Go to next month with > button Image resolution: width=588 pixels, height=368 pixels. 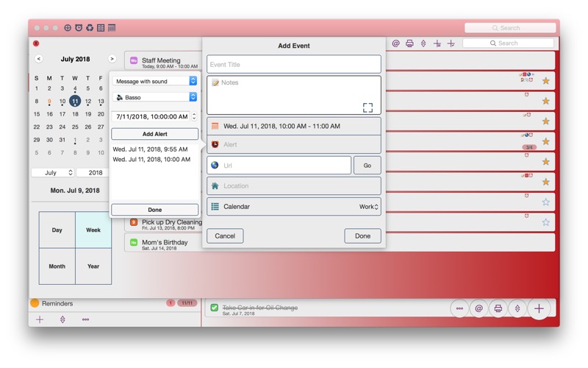(x=112, y=59)
